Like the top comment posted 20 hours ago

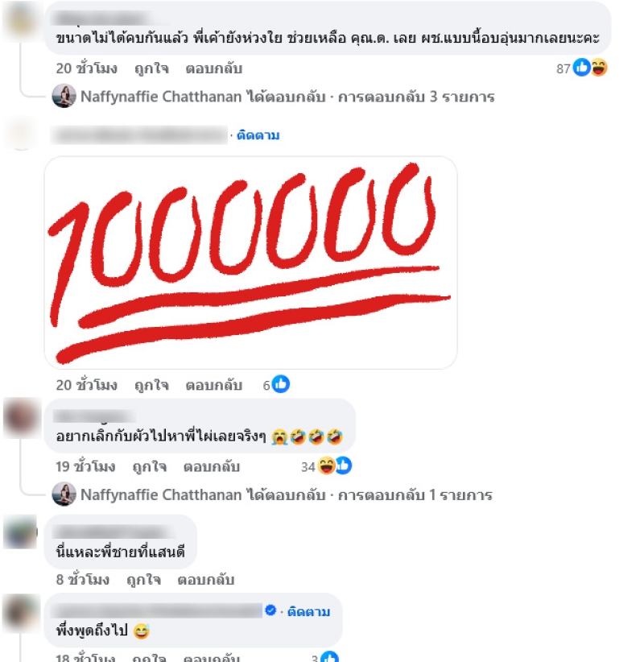point(151,68)
